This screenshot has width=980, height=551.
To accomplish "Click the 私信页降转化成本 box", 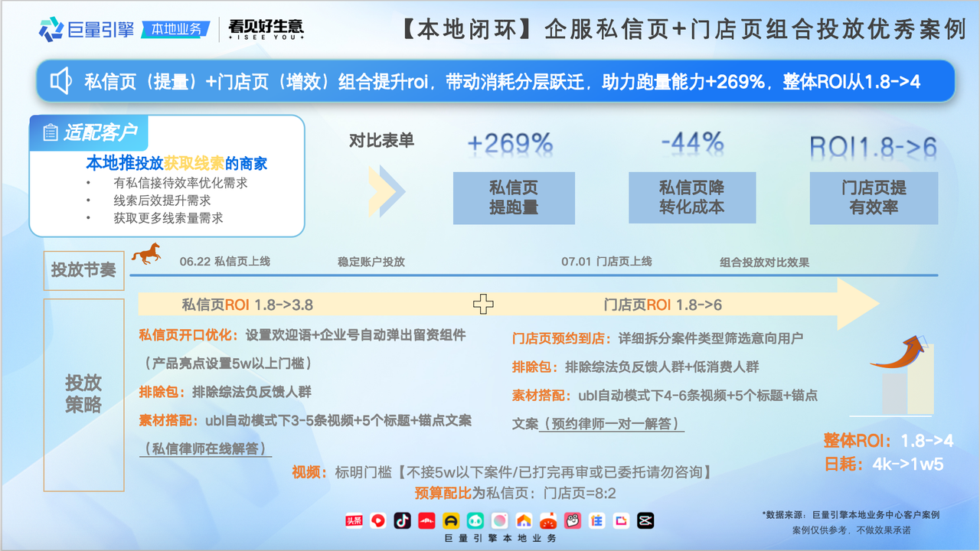I will (691, 198).
